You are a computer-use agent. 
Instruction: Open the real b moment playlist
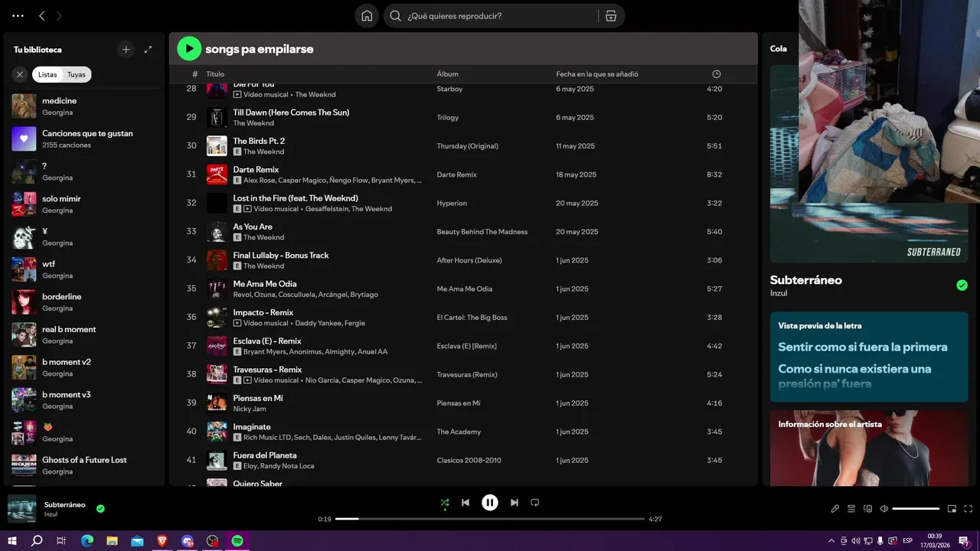[84, 334]
